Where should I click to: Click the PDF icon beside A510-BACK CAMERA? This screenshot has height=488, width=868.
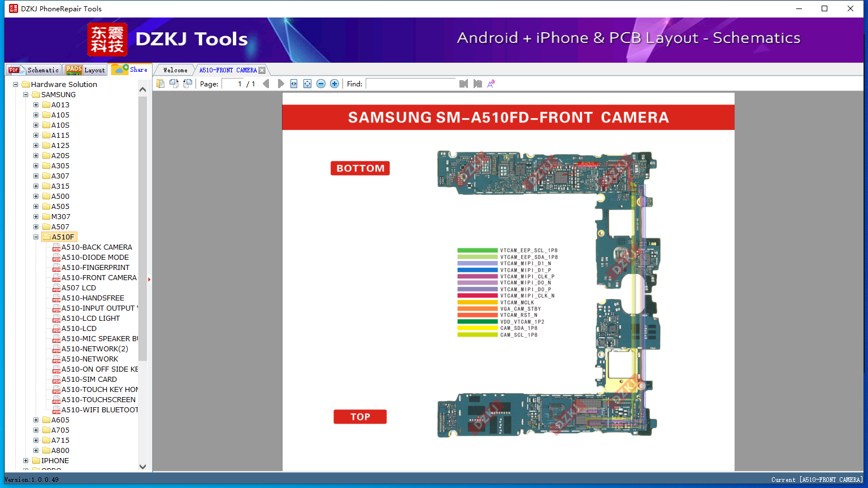tap(57, 247)
